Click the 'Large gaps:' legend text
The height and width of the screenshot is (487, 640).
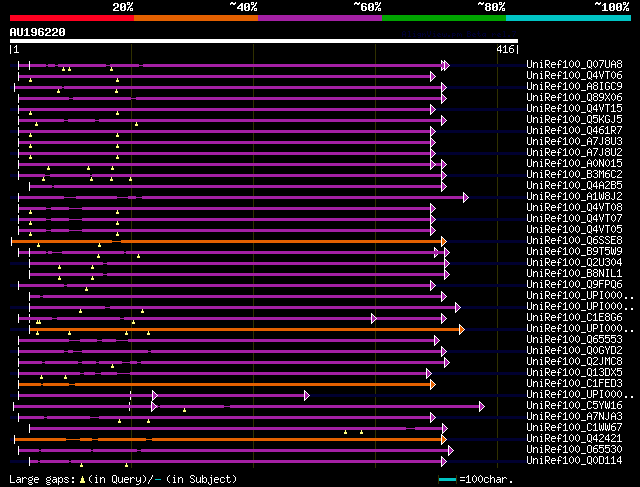click(x=42, y=480)
